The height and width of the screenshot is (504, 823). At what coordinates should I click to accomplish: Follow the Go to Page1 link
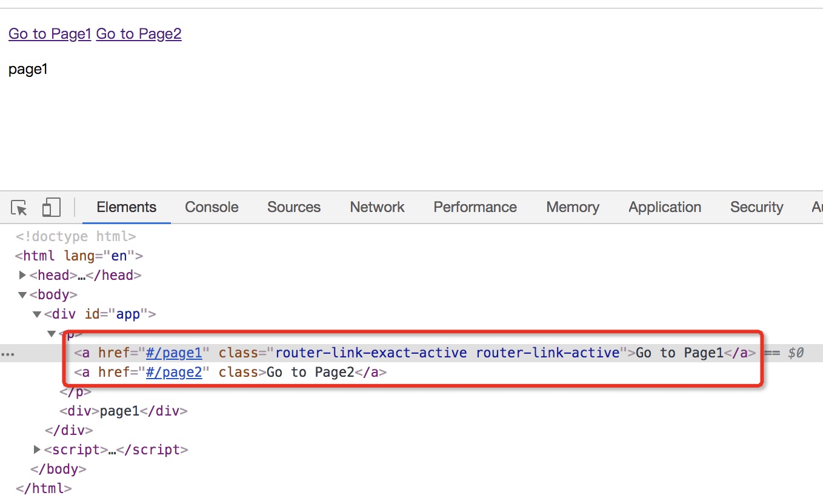click(x=50, y=34)
